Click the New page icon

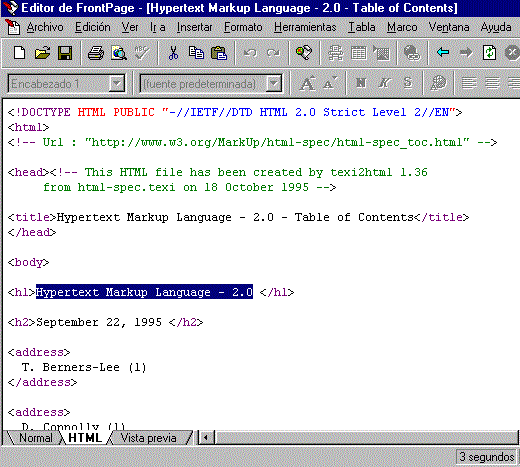click(x=19, y=53)
